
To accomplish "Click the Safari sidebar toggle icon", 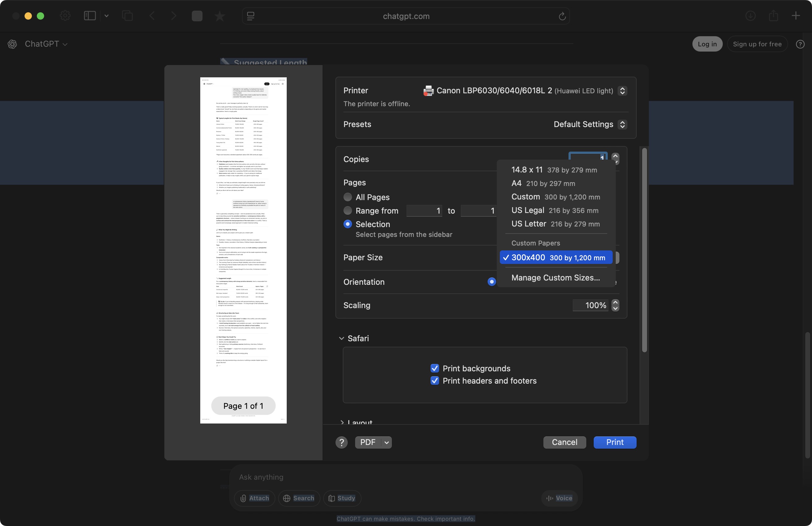I will (90, 16).
